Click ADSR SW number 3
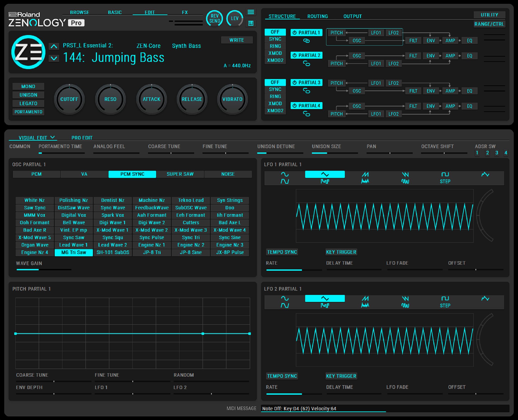This screenshot has width=518, height=420. (497, 153)
